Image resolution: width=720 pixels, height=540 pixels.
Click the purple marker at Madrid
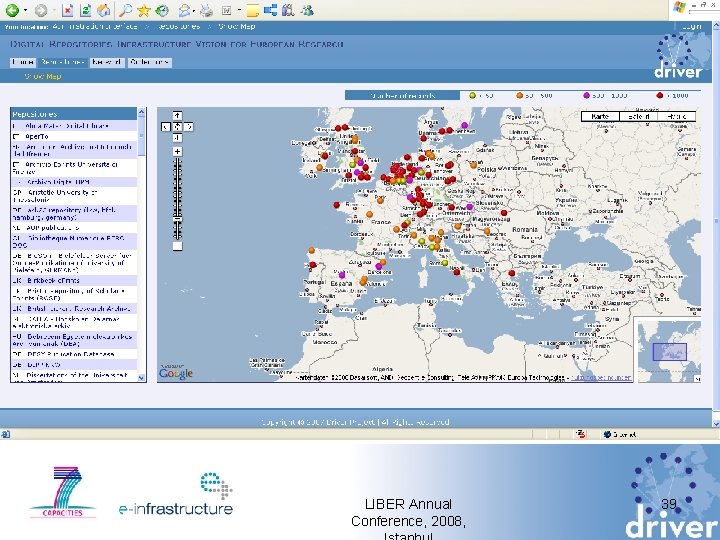(x=342, y=275)
